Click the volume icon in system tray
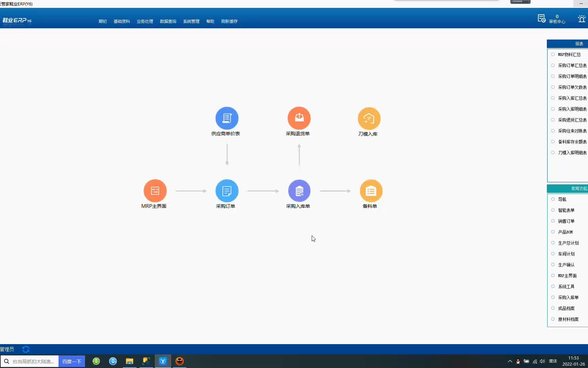The height and width of the screenshot is (368, 588). point(542,362)
